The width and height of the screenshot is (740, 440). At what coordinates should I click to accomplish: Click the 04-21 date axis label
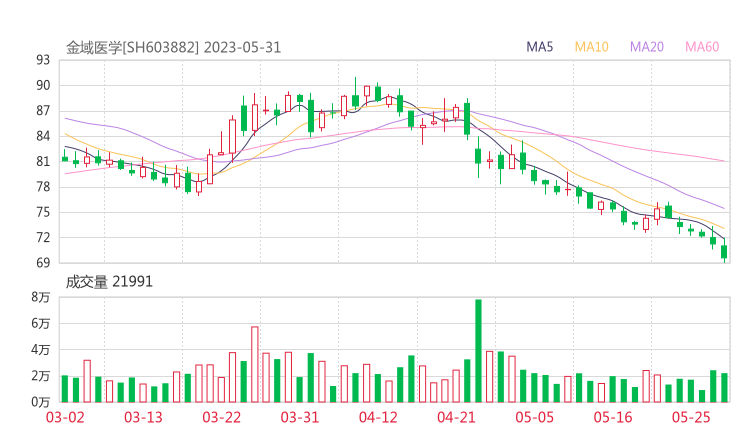click(456, 417)
